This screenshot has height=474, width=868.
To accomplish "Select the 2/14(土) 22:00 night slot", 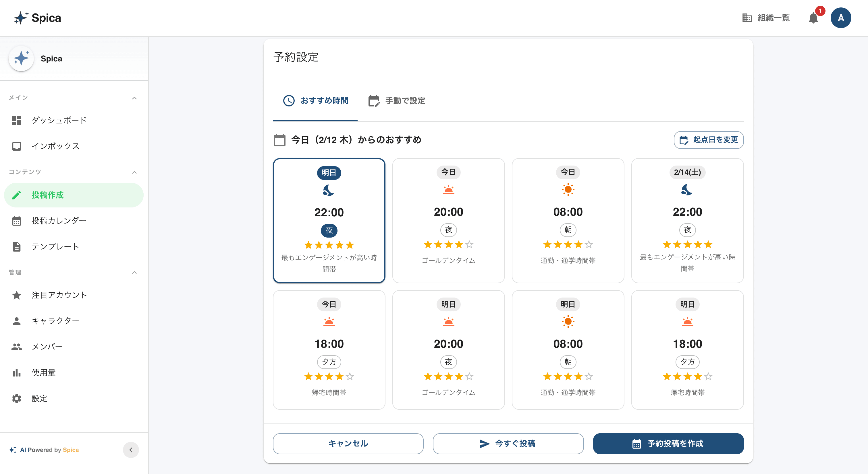I will click(687, 221).
